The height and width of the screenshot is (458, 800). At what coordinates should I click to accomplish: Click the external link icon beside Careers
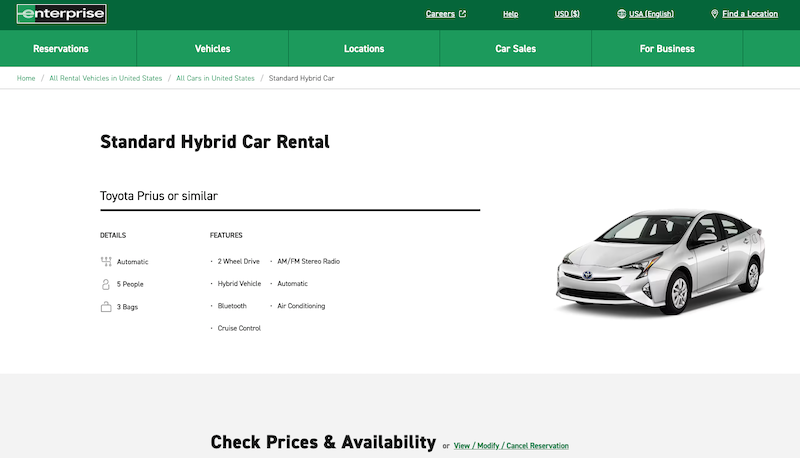click(462, 14)
